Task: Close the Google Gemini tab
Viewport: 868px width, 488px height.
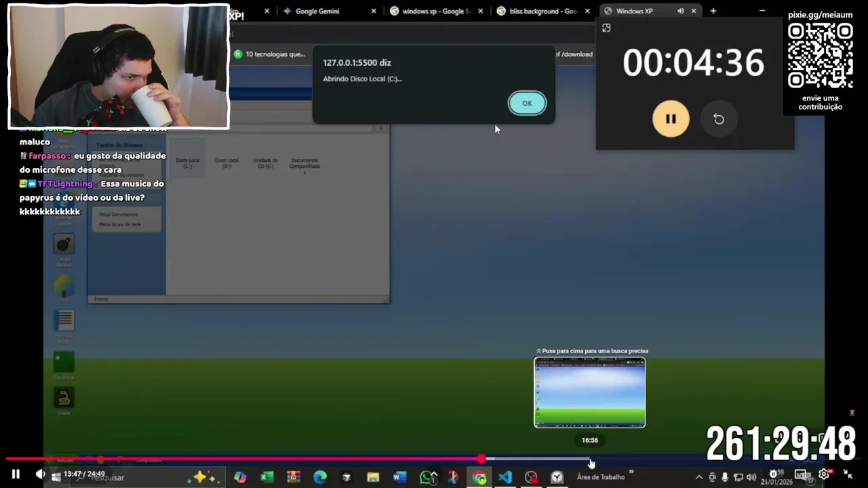Action: tap(374, 11)
